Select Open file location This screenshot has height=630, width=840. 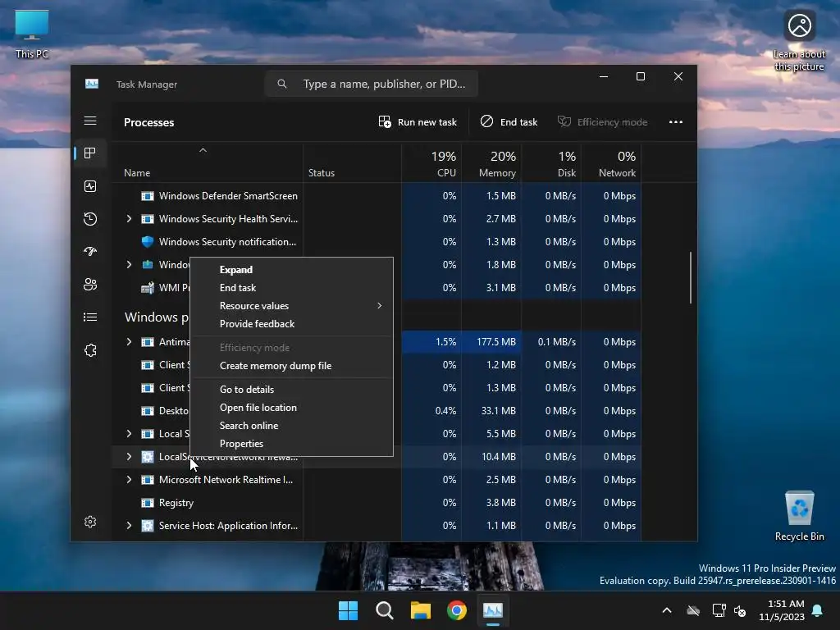(291, 408)
